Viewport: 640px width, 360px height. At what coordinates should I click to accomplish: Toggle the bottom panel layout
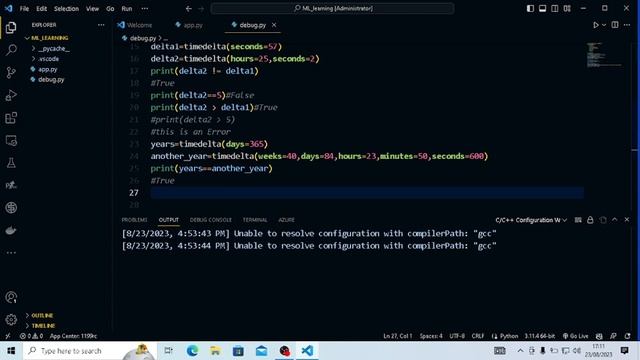[542, 8]
